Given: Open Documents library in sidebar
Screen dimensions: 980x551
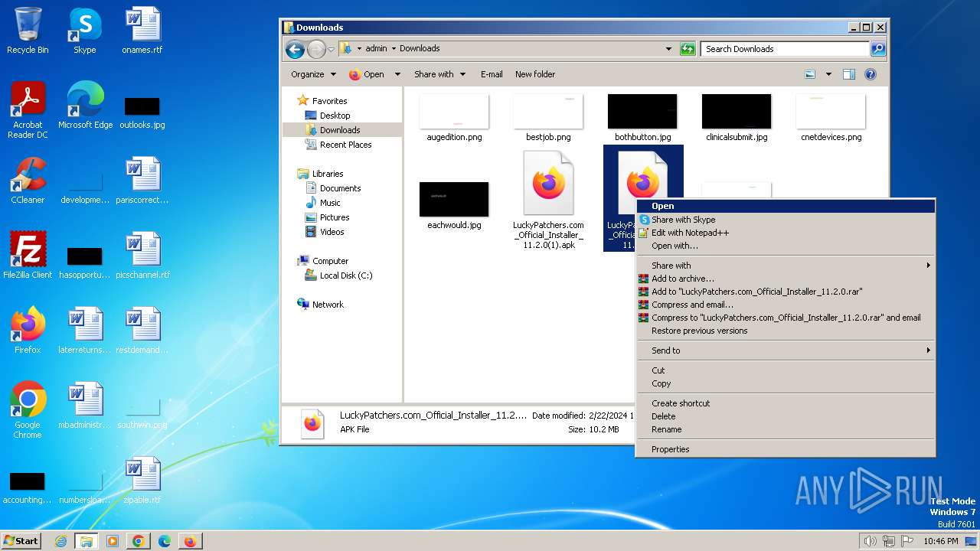Looking at the screenshot, I should click(x=340, y=188).
